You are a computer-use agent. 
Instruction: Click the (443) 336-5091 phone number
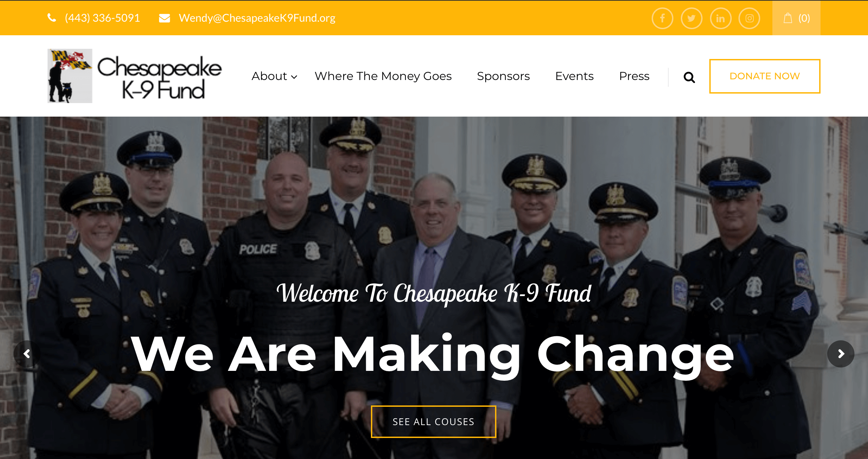click(102, 18)
